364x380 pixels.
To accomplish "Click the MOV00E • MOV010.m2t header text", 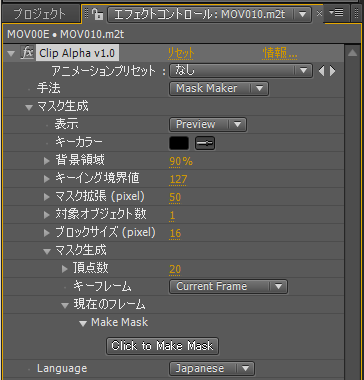I will point(66,34).
